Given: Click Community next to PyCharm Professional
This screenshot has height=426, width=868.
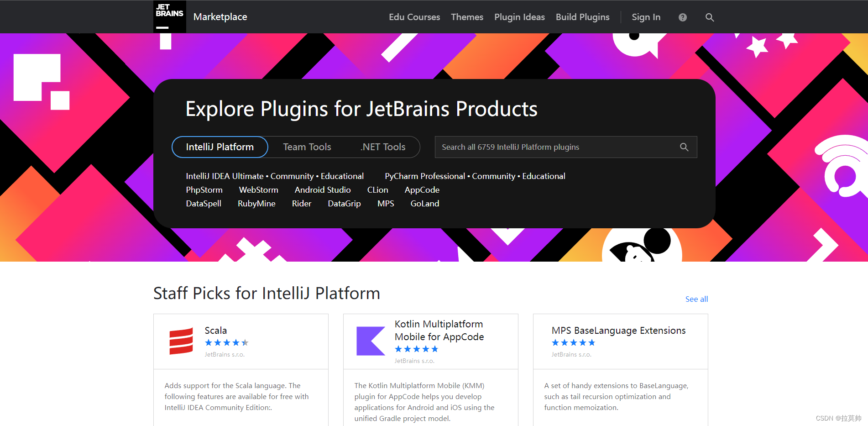Looking at the screenshot, I should [493, 176].
